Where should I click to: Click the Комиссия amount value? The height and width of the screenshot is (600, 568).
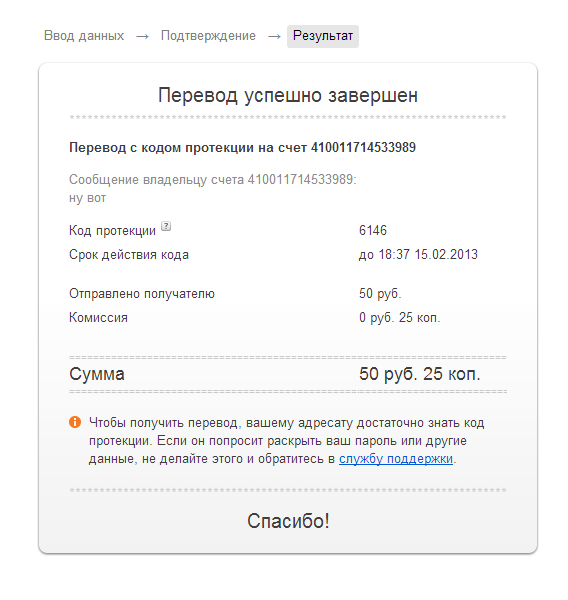pos(400,317)
